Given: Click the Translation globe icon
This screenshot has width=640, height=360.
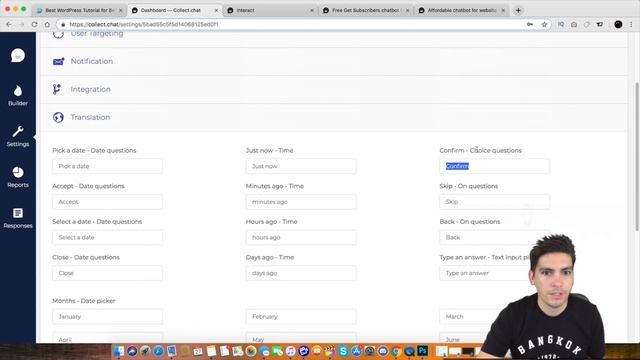Looking at the screenshot, I should (x=58, y=117).
